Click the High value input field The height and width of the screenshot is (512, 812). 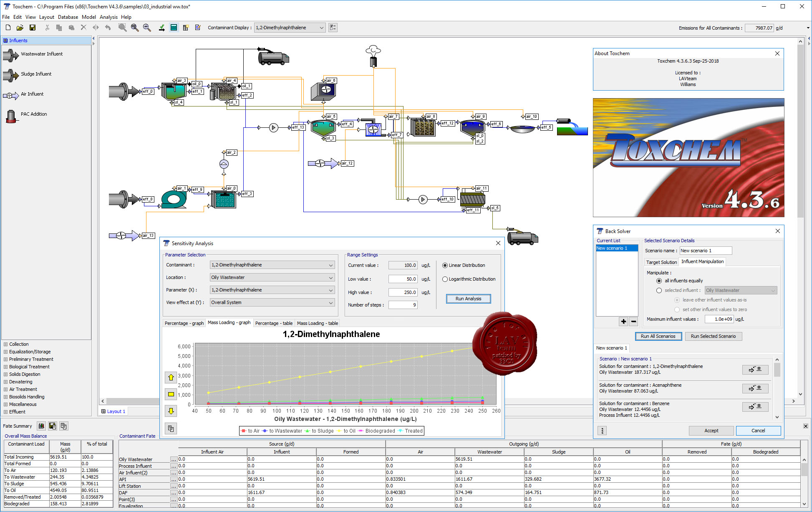point(403,293)
